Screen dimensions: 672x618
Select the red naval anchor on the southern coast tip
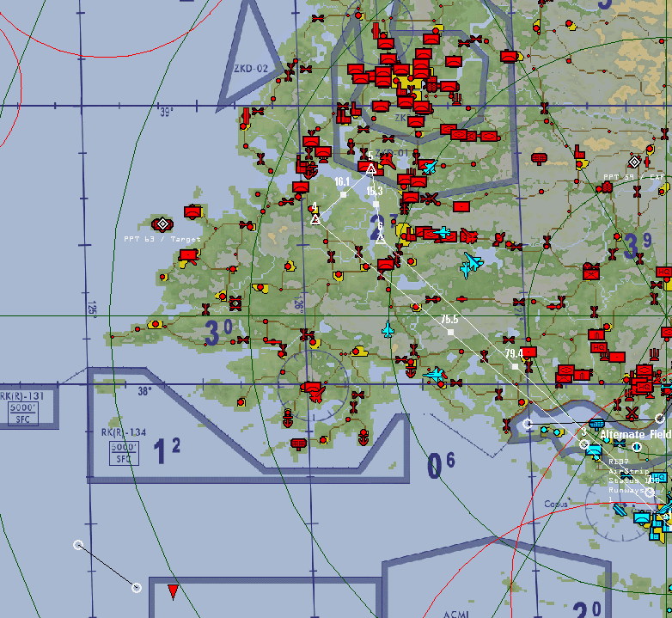pos(363,437)
